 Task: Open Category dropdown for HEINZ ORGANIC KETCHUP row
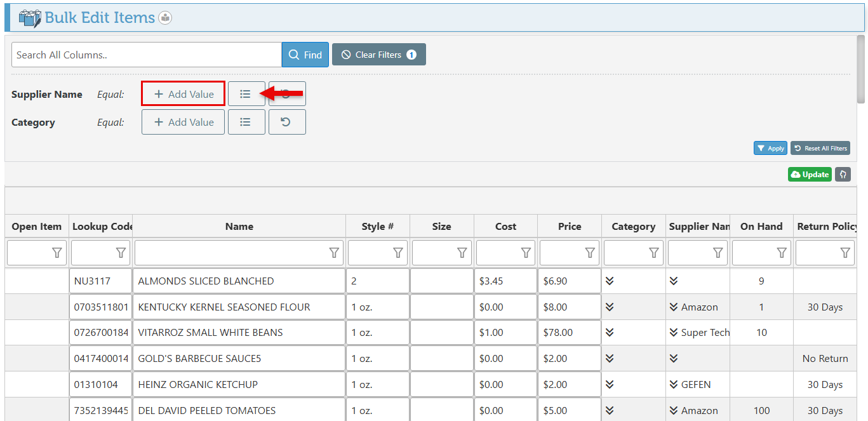click(610, 384)
